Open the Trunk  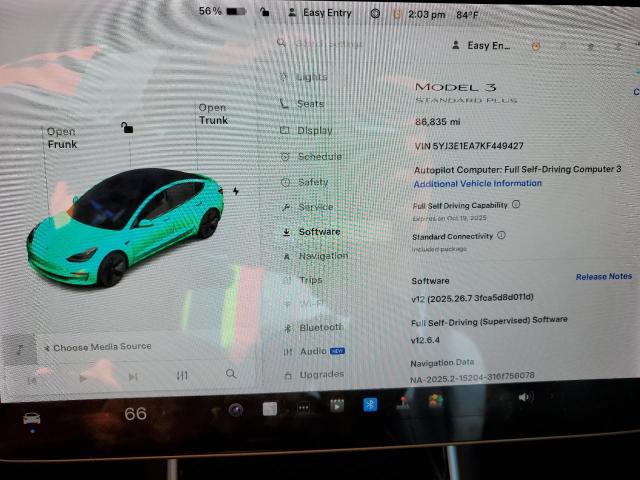click(x=212, y=114)
